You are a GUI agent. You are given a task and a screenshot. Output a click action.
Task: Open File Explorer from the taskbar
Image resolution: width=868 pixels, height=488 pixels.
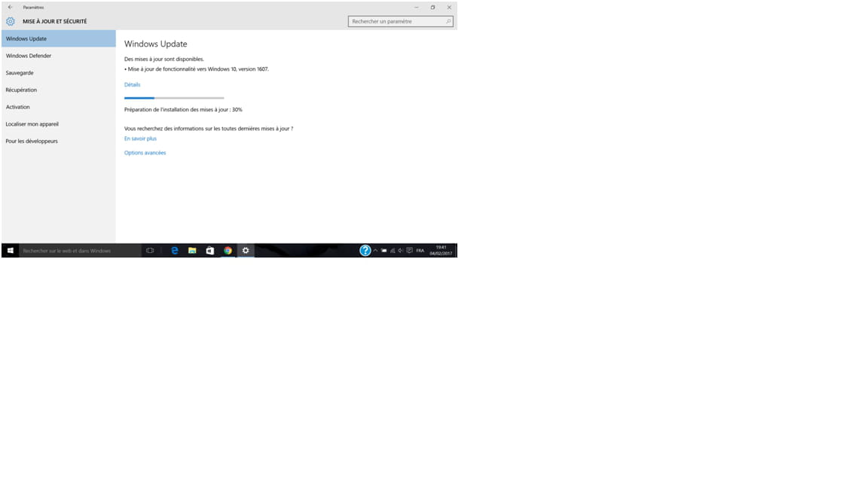point(192,251)
